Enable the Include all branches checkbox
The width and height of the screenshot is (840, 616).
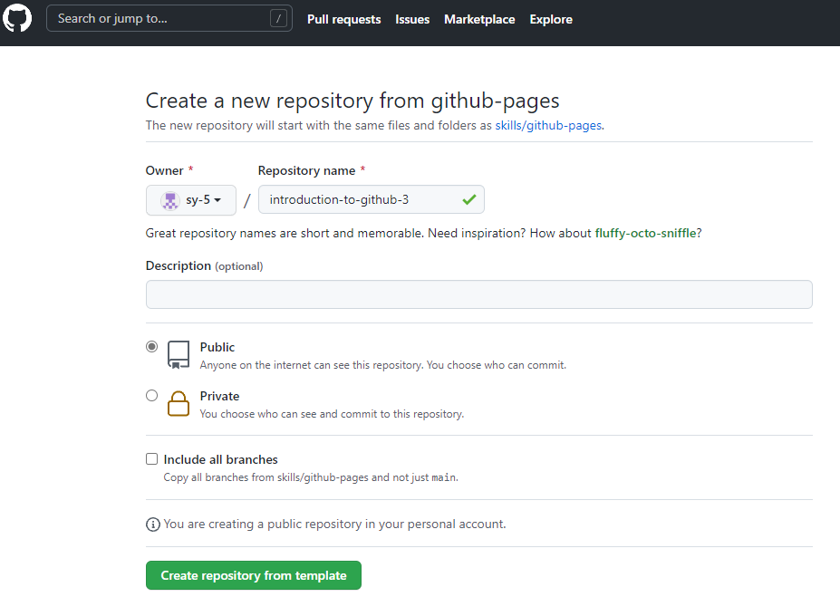151,459
